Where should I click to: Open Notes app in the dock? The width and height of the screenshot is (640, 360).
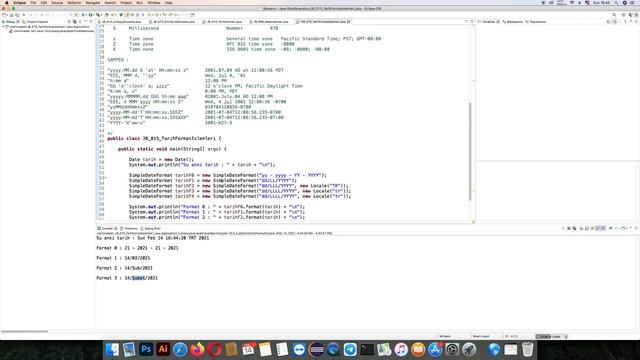point(265,349)
